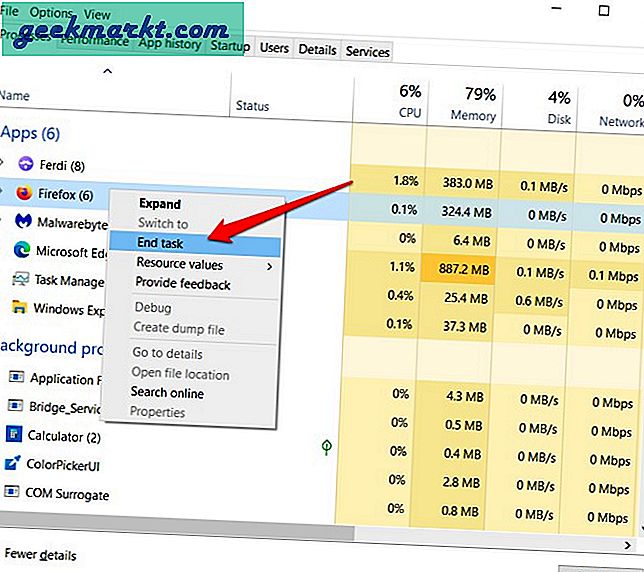Open the Services tab
This screenshot has height=572, width=644.
point(367,52)
